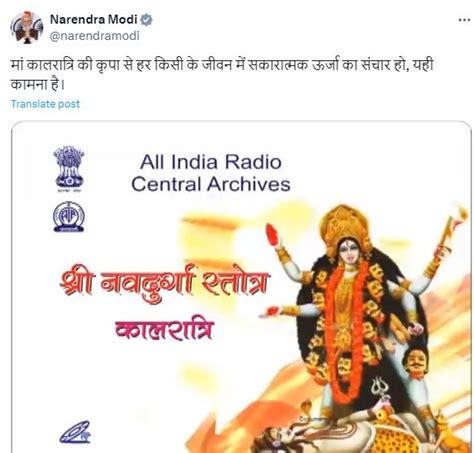Viewport: 474px width, 453px height.
Task: Click the severed head held by the goddess
Action: tap(415, 362)
